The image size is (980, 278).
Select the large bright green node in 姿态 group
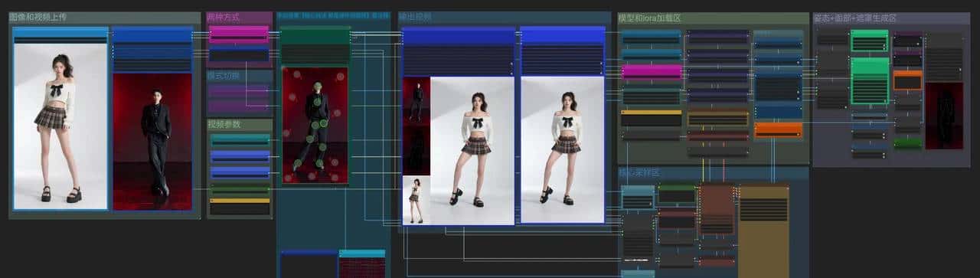870,80
